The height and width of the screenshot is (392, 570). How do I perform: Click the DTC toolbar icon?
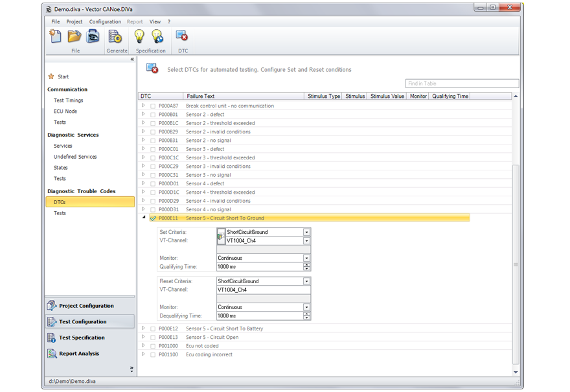[182, 36]
